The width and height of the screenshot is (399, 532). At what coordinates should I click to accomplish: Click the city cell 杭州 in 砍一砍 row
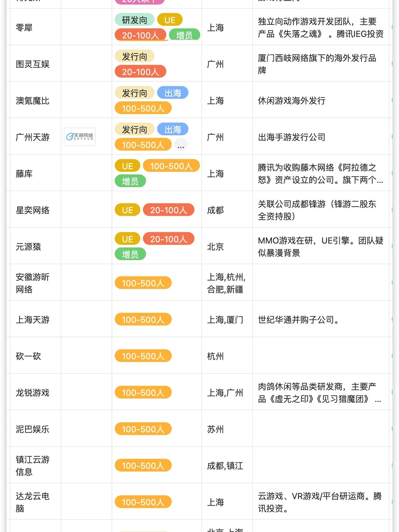[215, 356]
